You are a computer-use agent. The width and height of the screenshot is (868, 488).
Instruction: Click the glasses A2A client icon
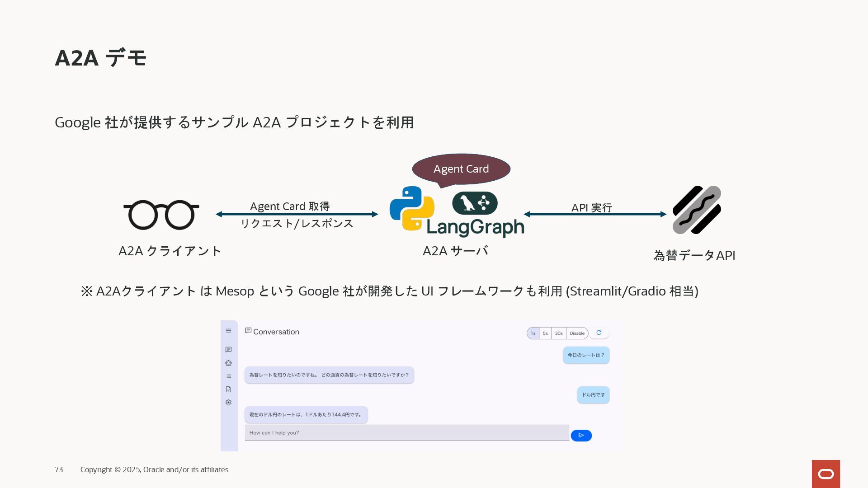click(161, 215)
